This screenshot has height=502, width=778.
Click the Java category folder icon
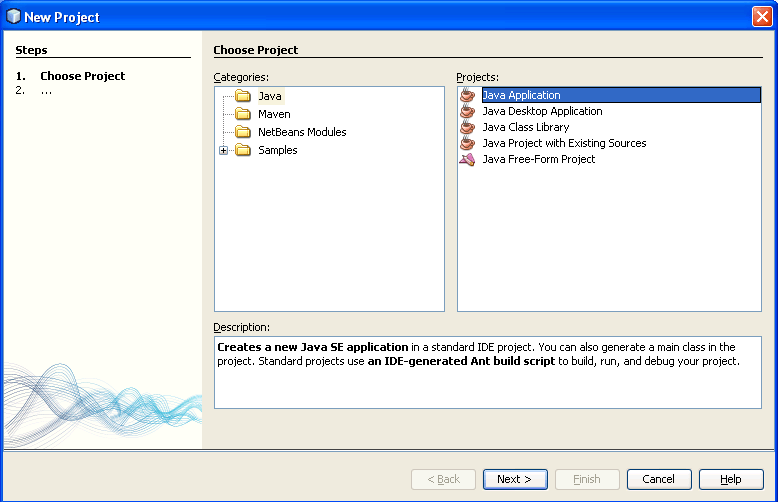(242, 97)
